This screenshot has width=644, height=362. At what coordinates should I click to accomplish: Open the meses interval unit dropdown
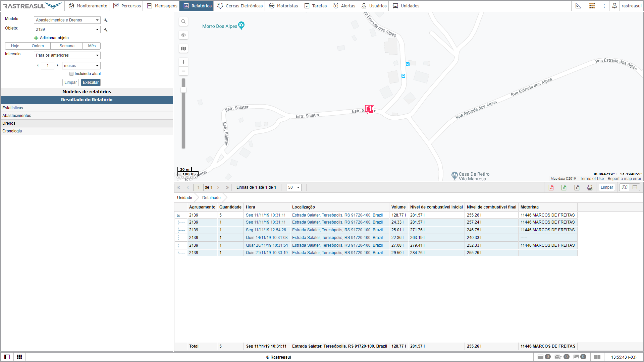(x=81, y=66)
